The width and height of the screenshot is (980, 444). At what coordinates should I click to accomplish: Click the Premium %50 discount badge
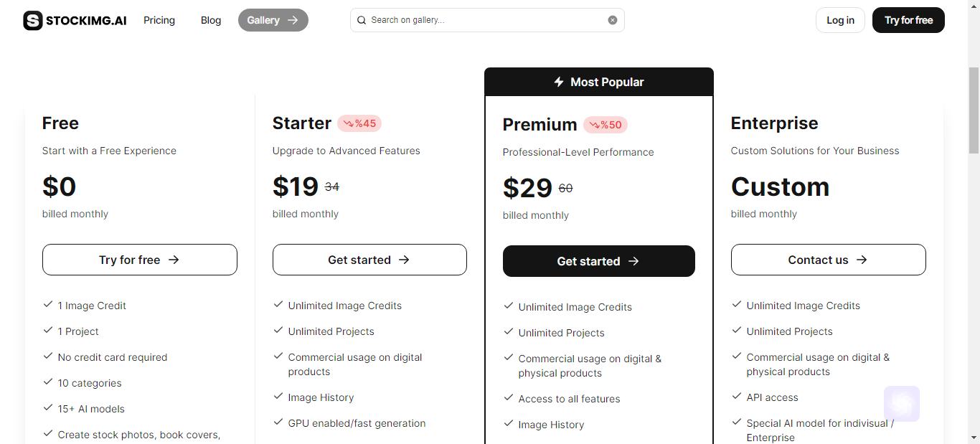[x=606, y=125]
